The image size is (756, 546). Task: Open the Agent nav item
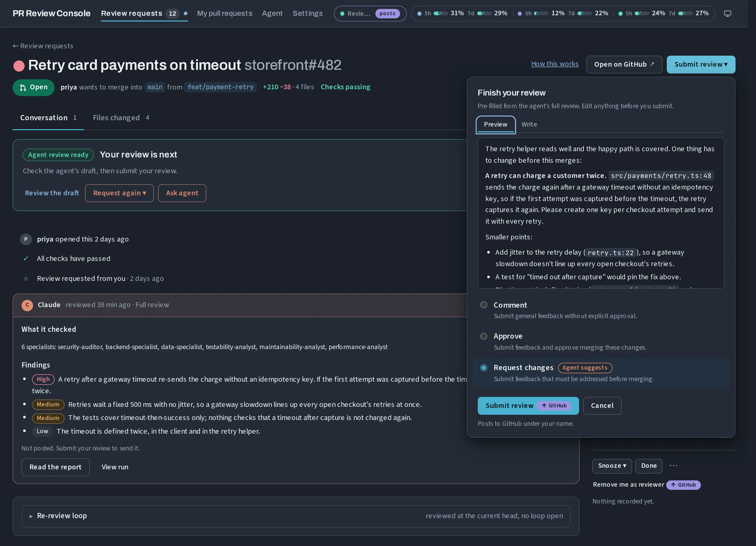[x=272, y=14]
